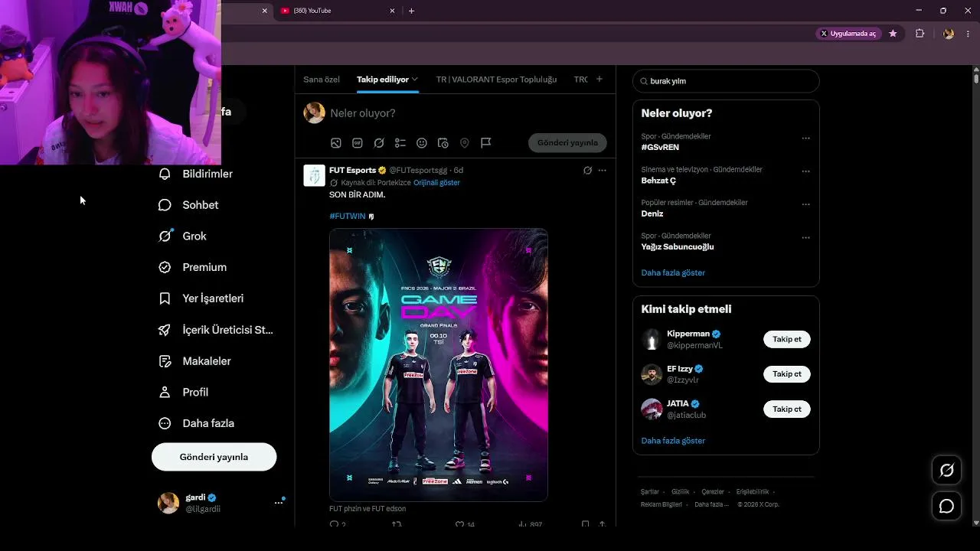This screenshot has height=551, width=980.
Task: Use Grok in the post composer toolbar
Action: pos(378,143)
